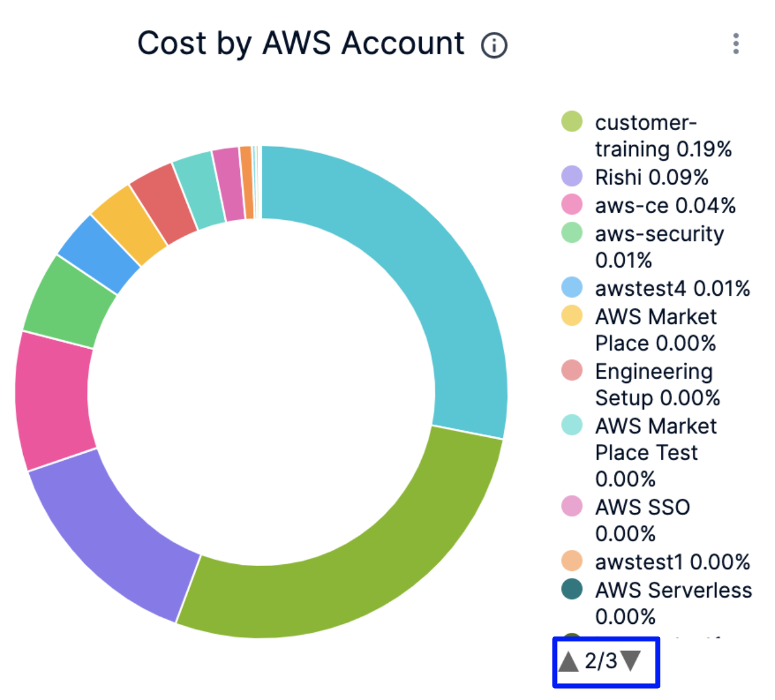The image size is (775, 700).
Task: Go to previous legend page arrow
Action: tap(568, 661)
